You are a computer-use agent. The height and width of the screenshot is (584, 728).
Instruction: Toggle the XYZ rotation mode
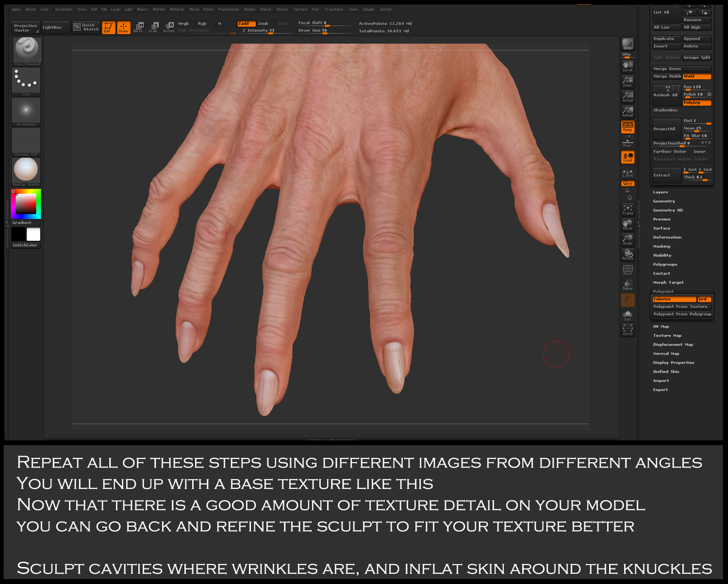(628, 183)
